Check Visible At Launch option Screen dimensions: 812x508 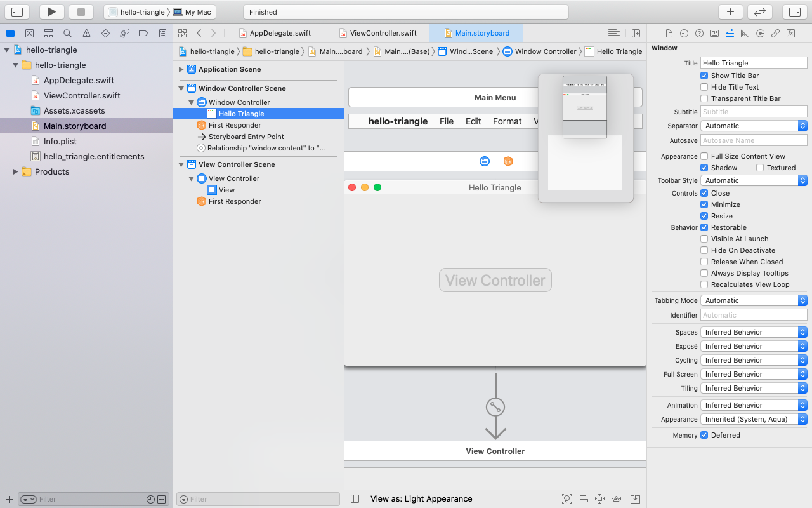point(704,239)
